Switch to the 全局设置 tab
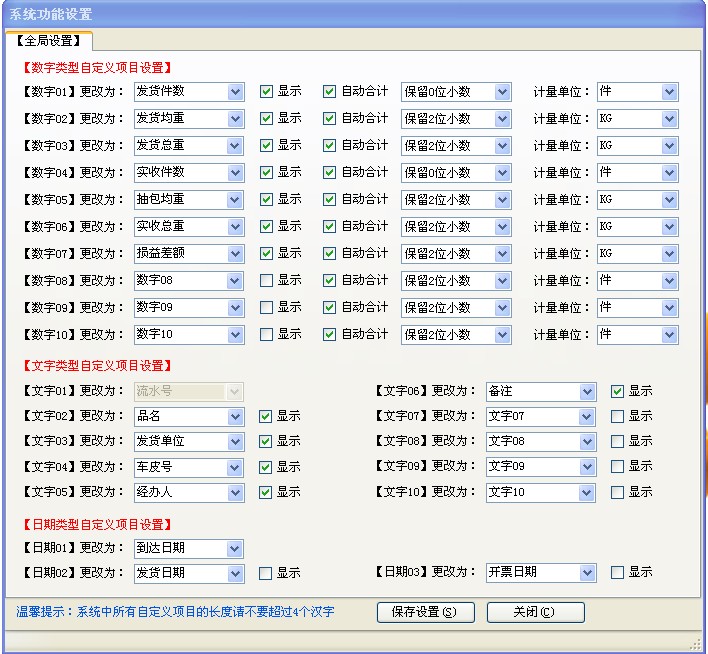708x654 pixels. [49, 41]
